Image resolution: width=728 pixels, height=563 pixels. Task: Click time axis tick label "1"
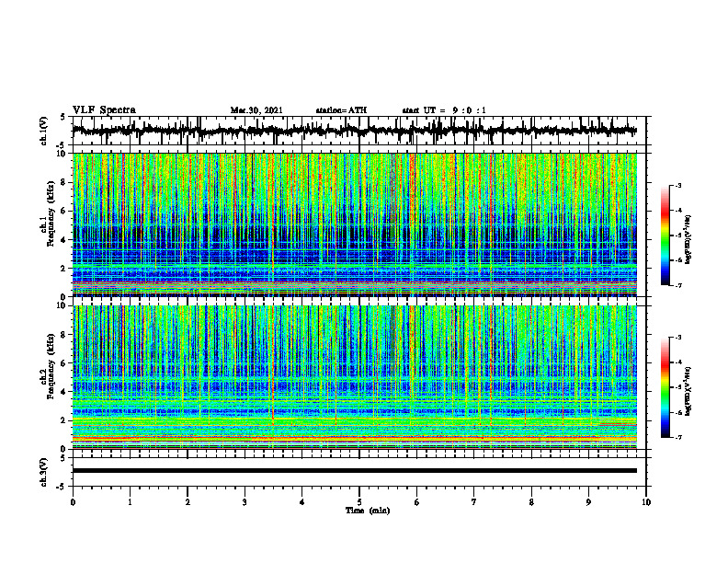pyautogui.click(x=130, y=502)
